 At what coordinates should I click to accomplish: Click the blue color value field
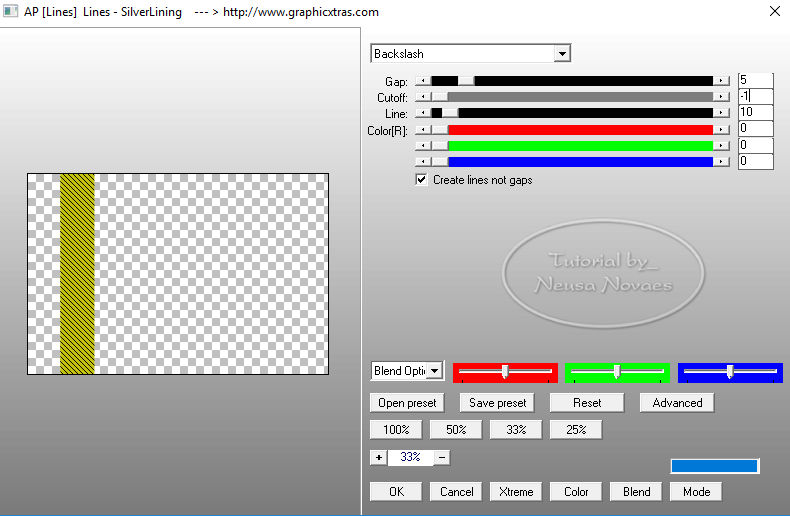[x=755, y=161]
